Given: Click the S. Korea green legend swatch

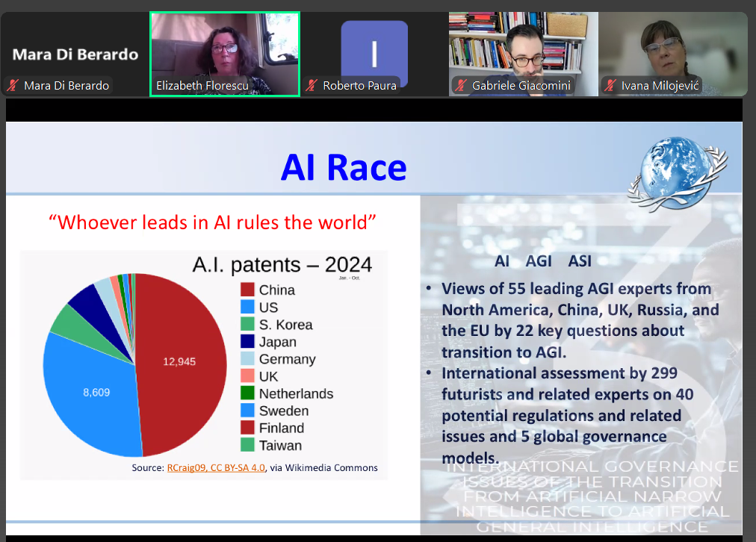Looking at the screenshot, I should click(x=248, y=324).
